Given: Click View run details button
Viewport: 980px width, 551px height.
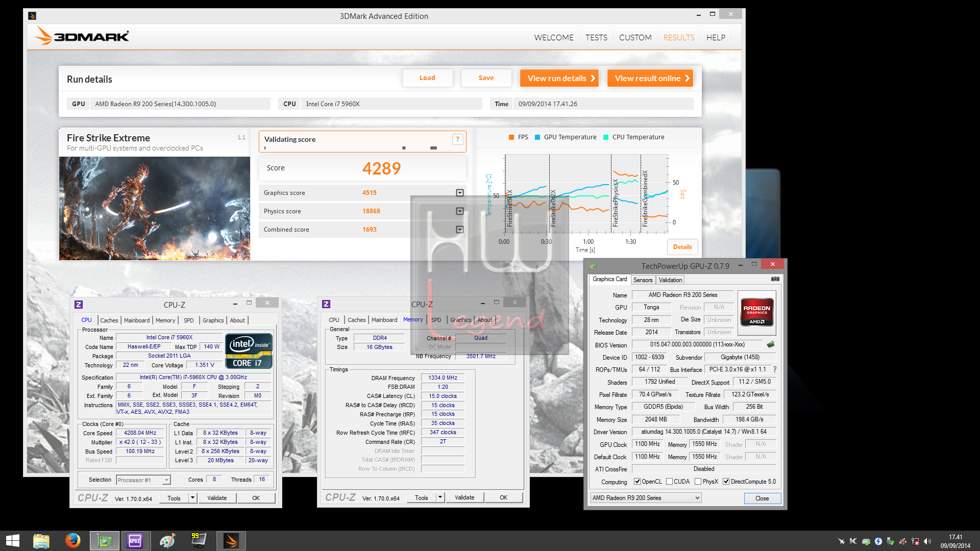Looking at the screenshot, I should pos(559,78).
